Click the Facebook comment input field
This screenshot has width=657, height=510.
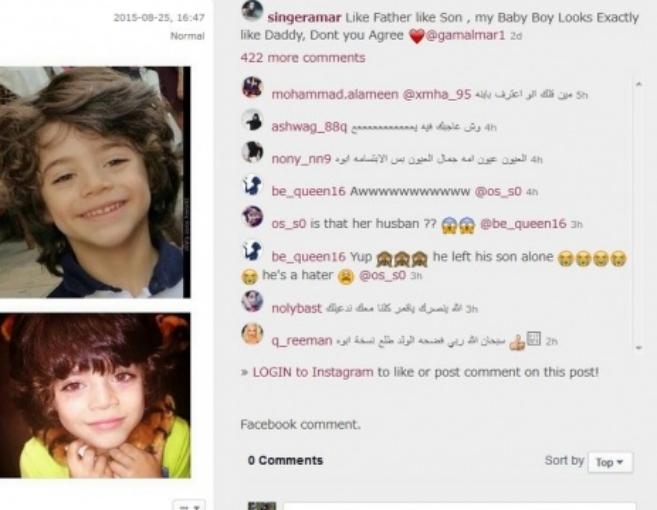click(x=459, y=506)
